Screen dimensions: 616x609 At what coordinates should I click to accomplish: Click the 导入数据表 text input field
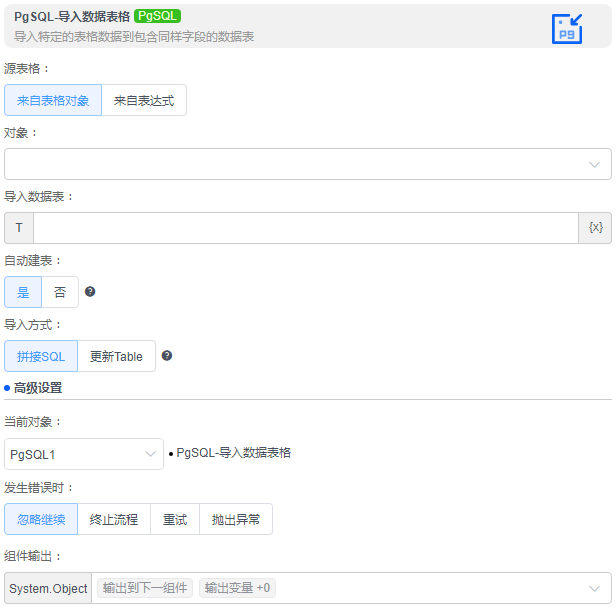(x=306, y=228)
